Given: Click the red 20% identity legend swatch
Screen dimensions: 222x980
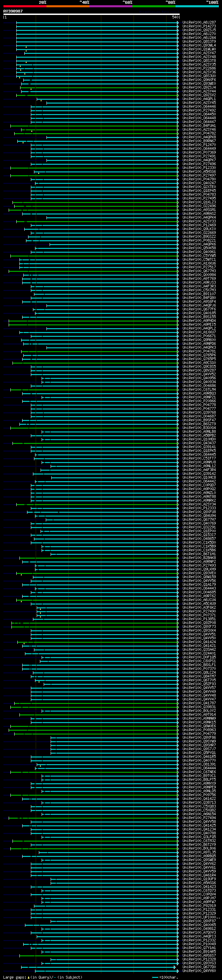Looking at the screenshot, I should (25, 6).
